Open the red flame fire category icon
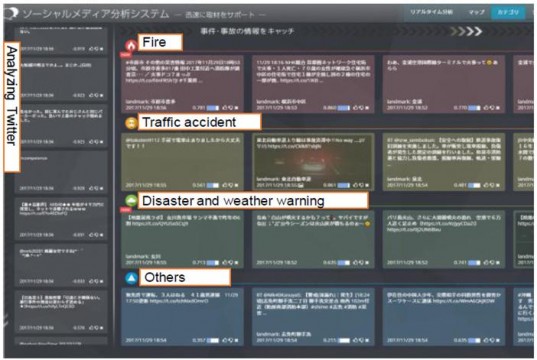 [x=131, y=46]
